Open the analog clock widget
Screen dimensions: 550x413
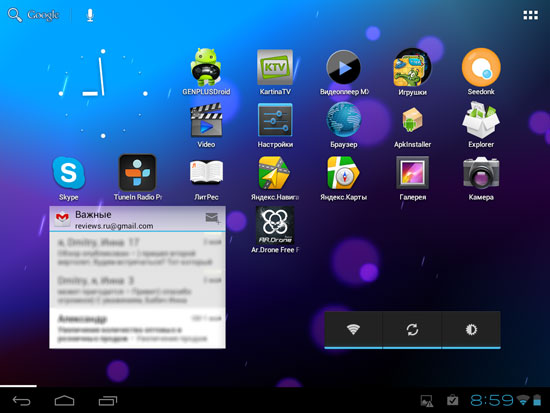(103, 93)
